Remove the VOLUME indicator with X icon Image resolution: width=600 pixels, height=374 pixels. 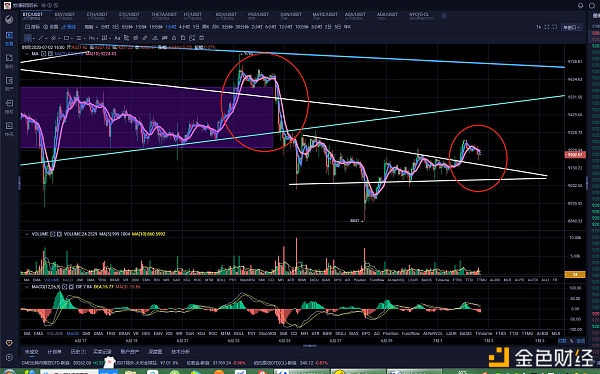tap(59, 234)
